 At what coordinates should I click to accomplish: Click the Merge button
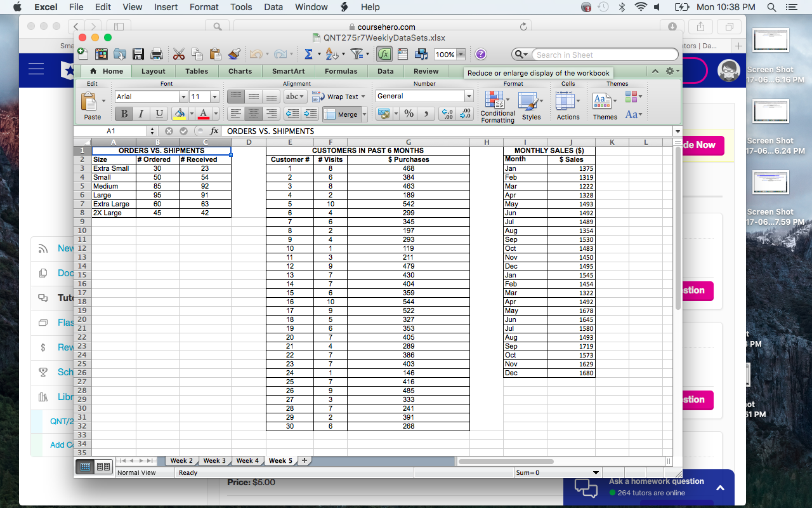click(342, 114)
